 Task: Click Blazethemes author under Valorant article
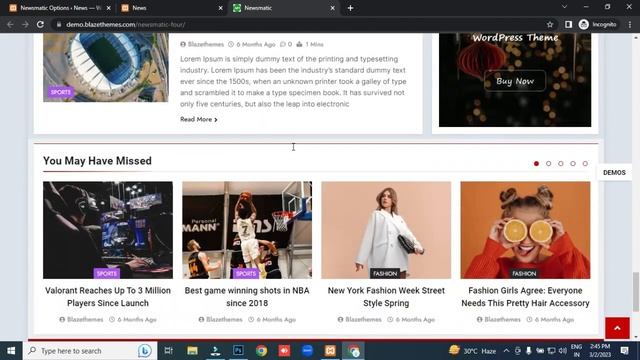click(x=81, y=320)
